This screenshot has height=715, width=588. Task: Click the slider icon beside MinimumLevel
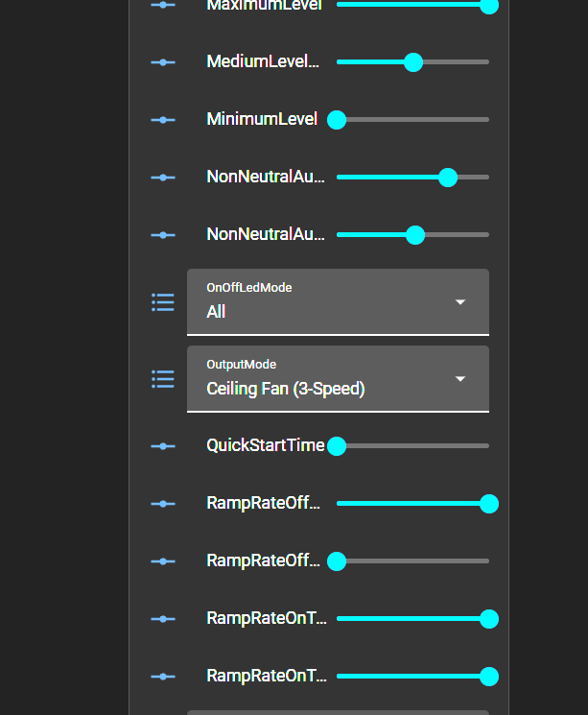(163, 120)
